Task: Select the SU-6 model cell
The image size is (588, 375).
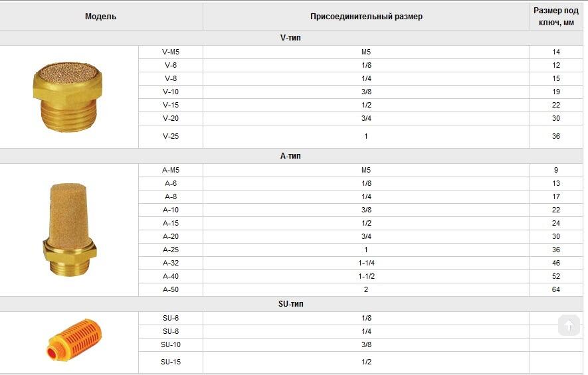Action: point(171,318)
